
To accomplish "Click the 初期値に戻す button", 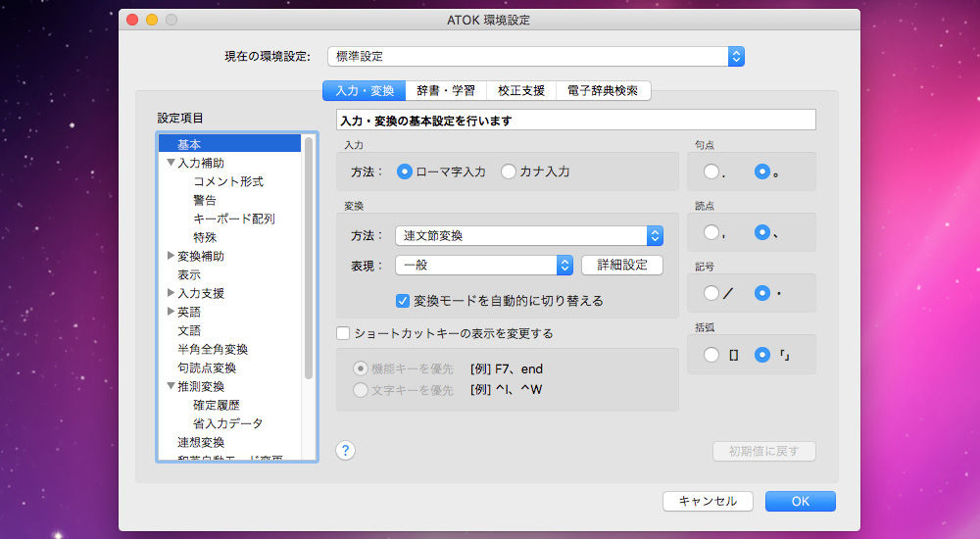I will pos(763,451).
